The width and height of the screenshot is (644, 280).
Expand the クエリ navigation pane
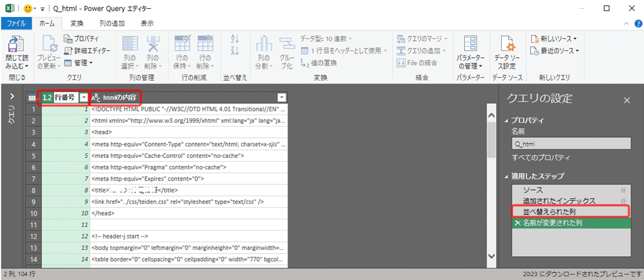coord(12,96)
